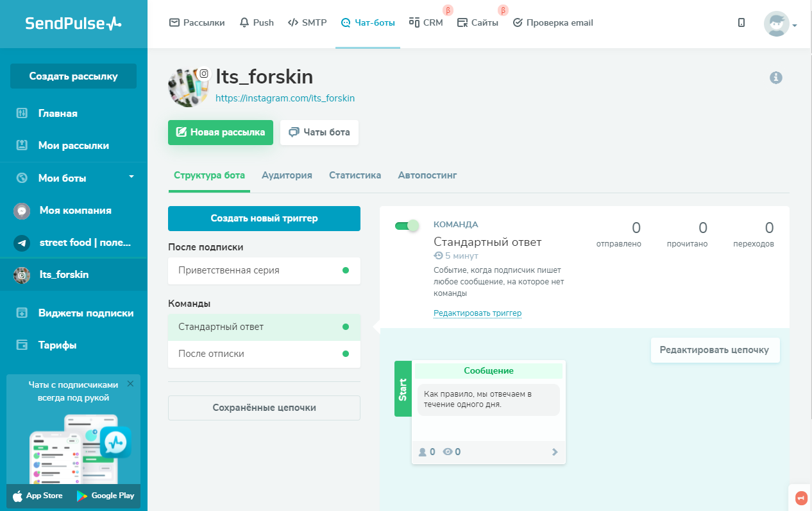
Task: Click Редактировать цепочку button
Action: (x=715, y=351)
